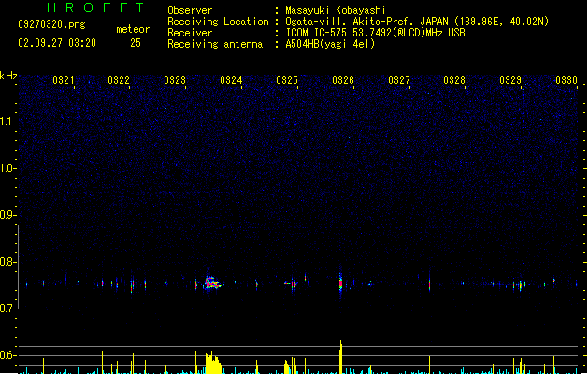Screen dimensions: 588x374
Task: Click the HROFFT title text
Action: coord(95,7)
